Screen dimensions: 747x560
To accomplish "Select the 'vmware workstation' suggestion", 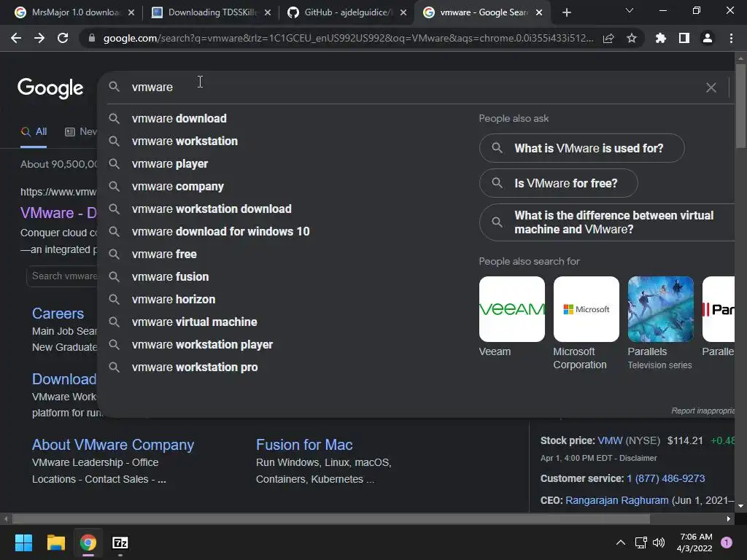I will pos(185,141).
